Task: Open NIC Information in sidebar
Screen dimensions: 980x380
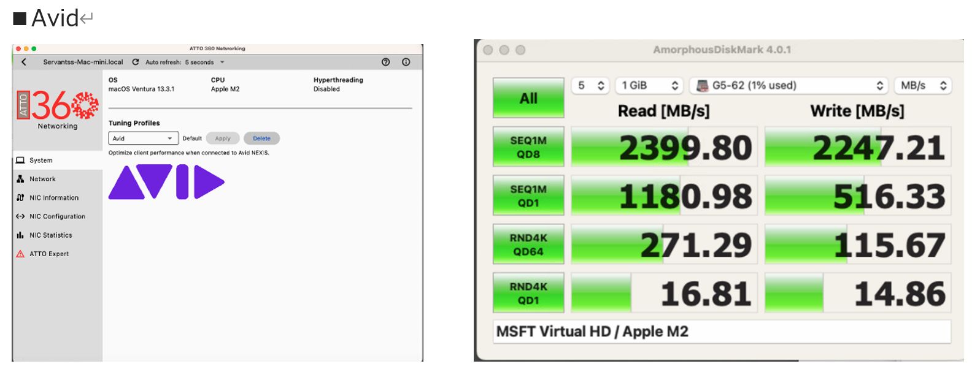Action: 57,198
